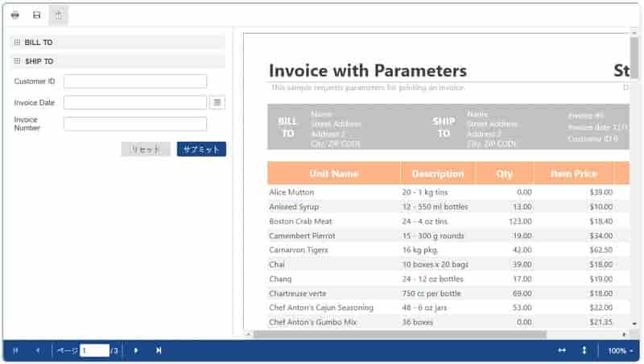Click Chef Anton's Gumbo Mix row name

click(x=312, y=322)
